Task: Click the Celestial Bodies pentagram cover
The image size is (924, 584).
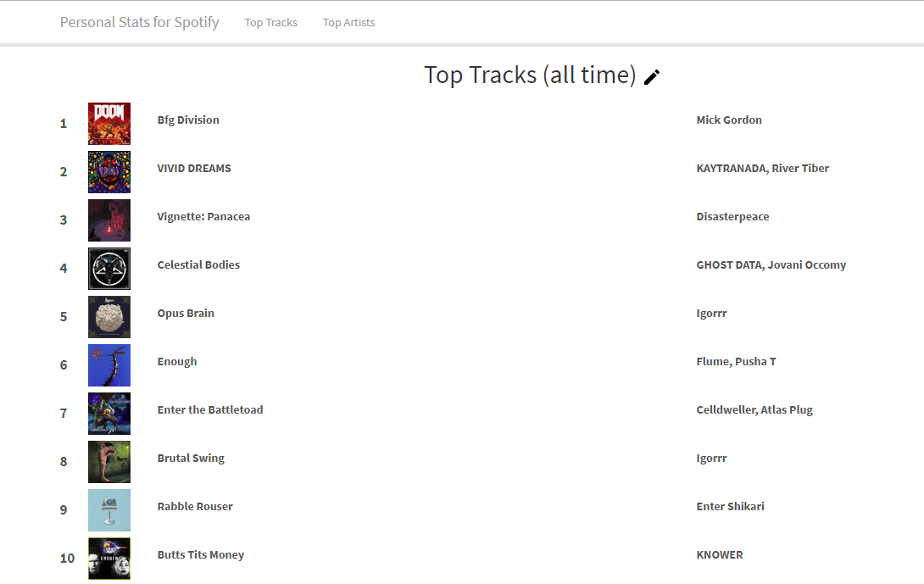Action: point(109,269)
